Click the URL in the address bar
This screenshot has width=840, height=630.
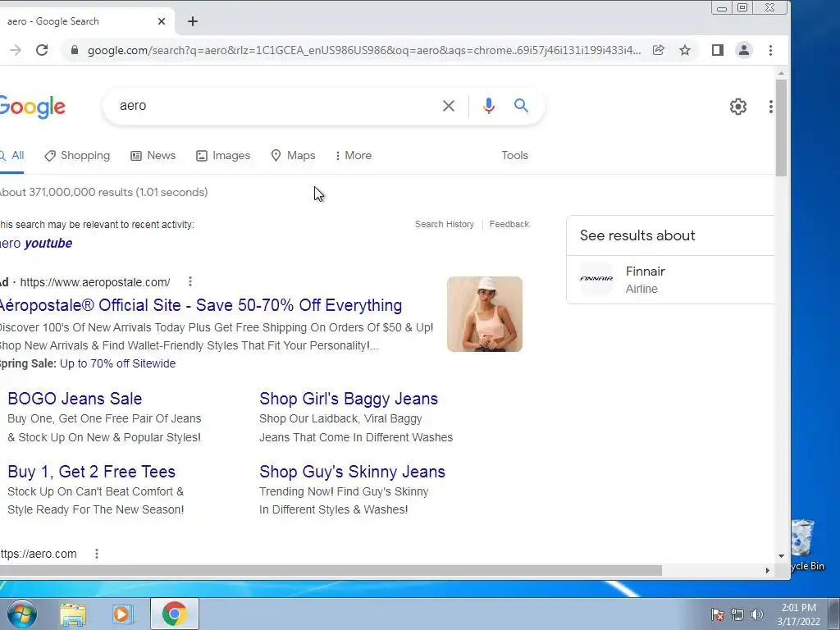(364, 50)
